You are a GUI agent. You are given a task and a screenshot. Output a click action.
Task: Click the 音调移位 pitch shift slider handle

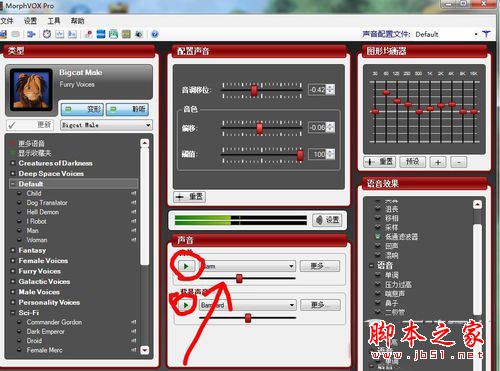click(x=254, y=90)
